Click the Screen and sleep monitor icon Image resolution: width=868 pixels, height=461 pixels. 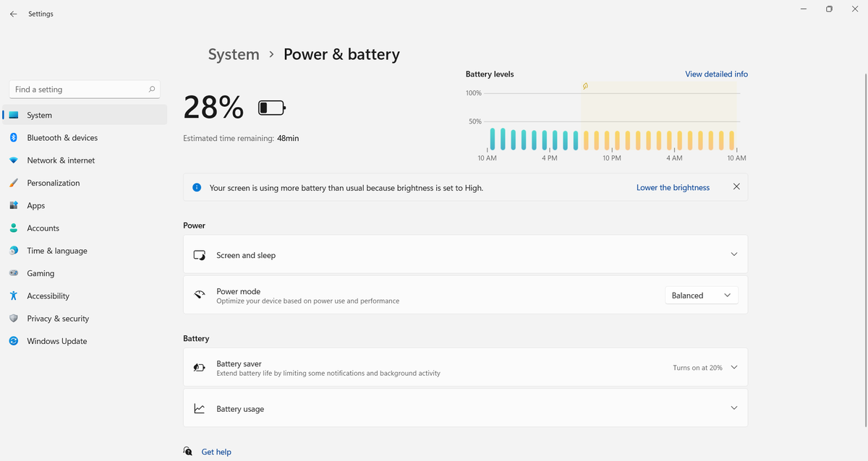click(x=200, y=254)
